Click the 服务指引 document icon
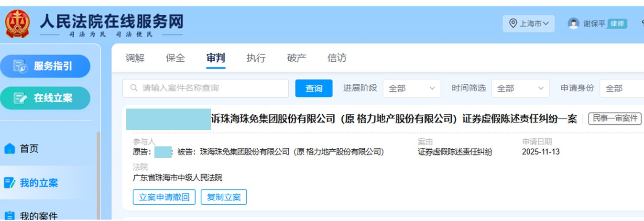This screenshot has height=221, width=644. point(20,66)
